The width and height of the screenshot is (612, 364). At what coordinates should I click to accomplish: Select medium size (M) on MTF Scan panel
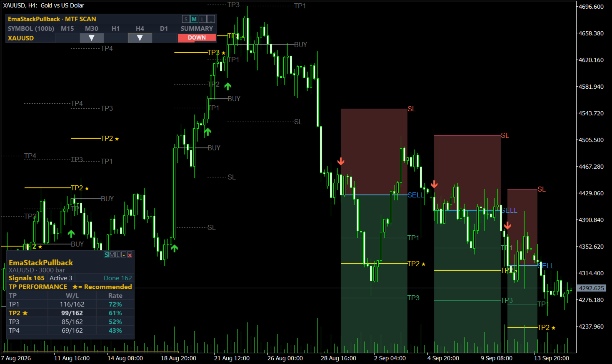pyautogui.click(x=194, y=19)
